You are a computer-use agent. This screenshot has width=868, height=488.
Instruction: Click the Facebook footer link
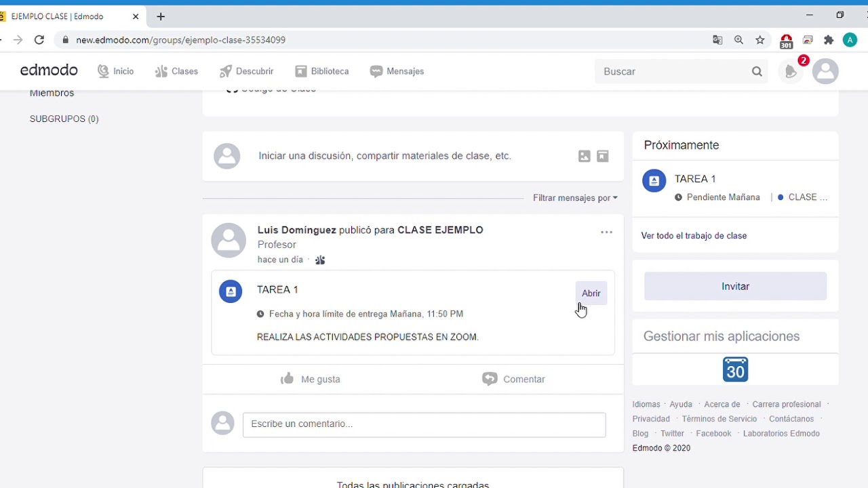[x=713, y=434]
